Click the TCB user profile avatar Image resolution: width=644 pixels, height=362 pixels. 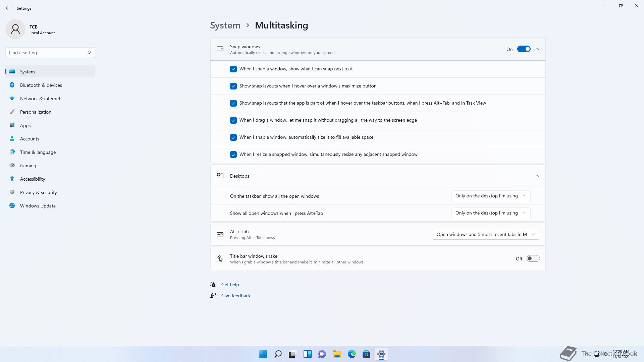[15, 29]
